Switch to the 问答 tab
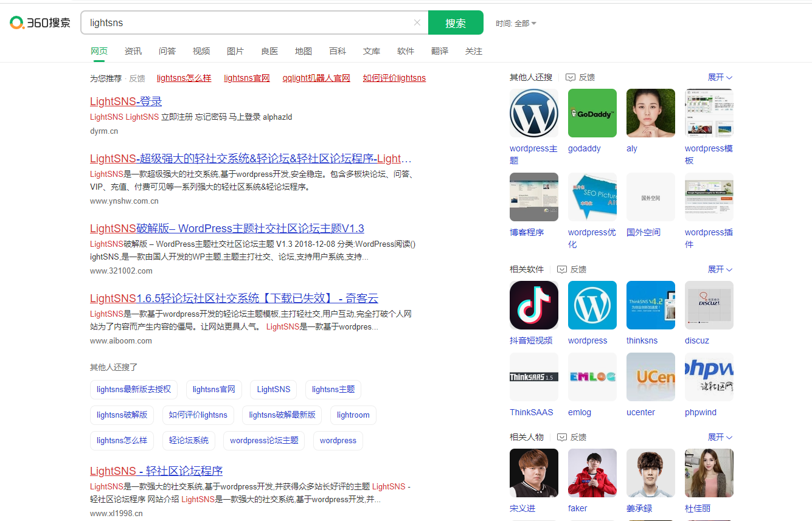The image size is (812, 521). 167,51
